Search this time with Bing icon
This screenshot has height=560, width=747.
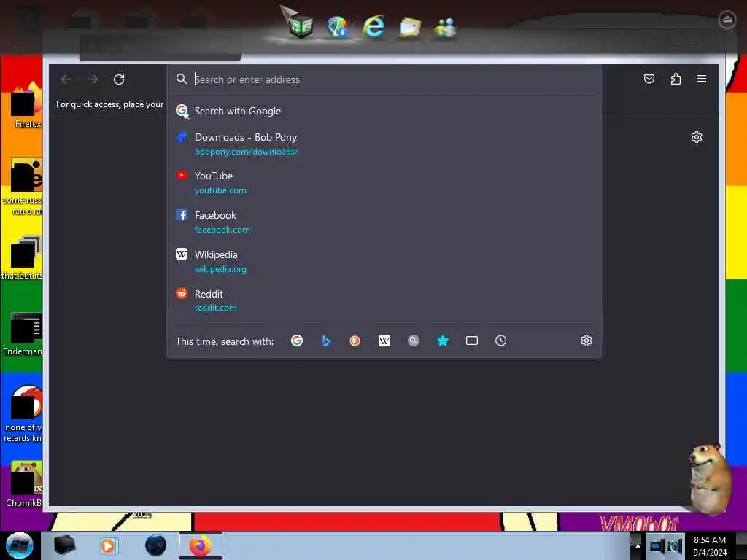click(x=326, y=341)
